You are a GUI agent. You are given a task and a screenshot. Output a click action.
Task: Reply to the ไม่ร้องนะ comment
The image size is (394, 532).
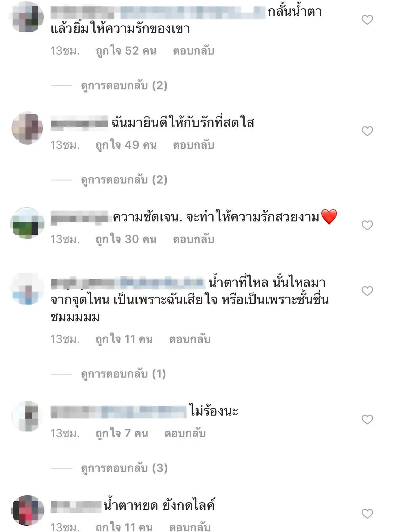185,433
